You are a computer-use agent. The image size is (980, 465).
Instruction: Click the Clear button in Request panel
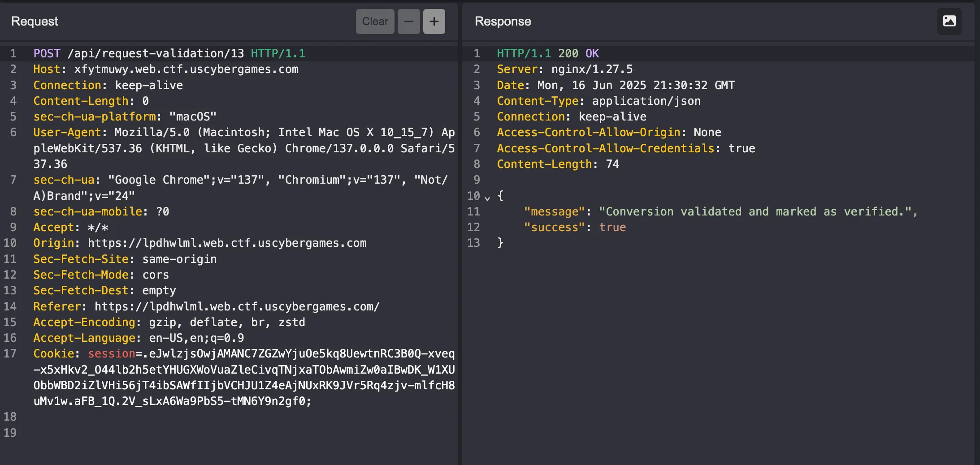point(375,22)
